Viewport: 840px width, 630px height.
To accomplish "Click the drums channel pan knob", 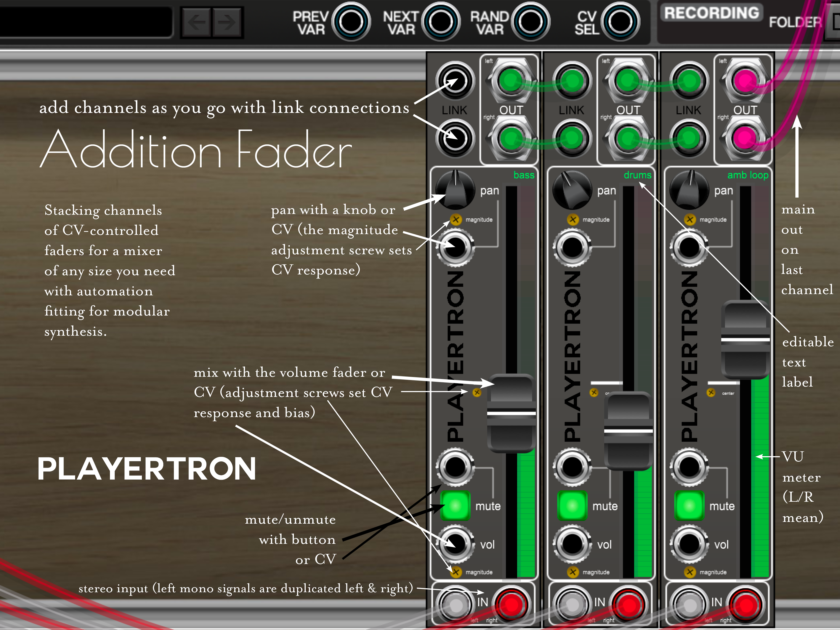I will click(572, 190).
